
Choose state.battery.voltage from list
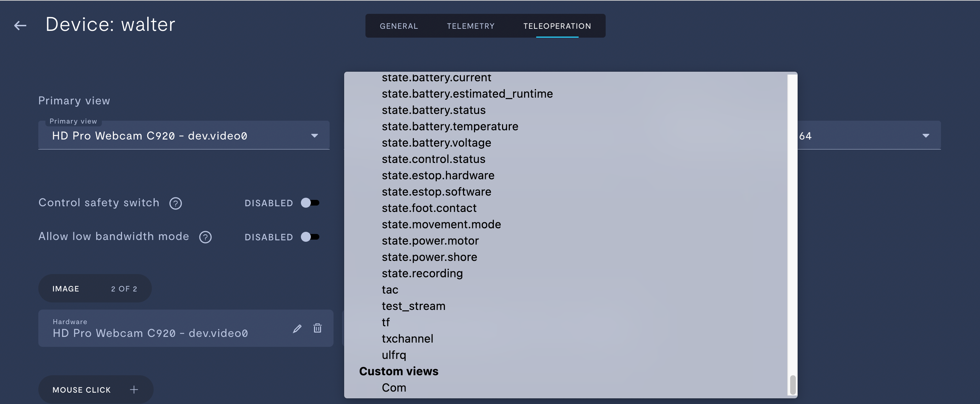[x=436, y=143]
